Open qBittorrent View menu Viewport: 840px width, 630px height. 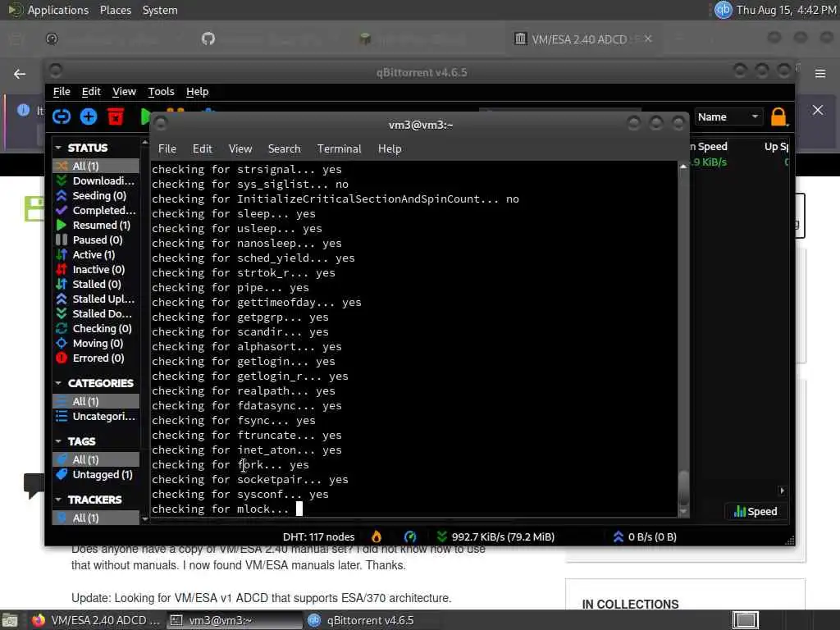click(125, 92)
